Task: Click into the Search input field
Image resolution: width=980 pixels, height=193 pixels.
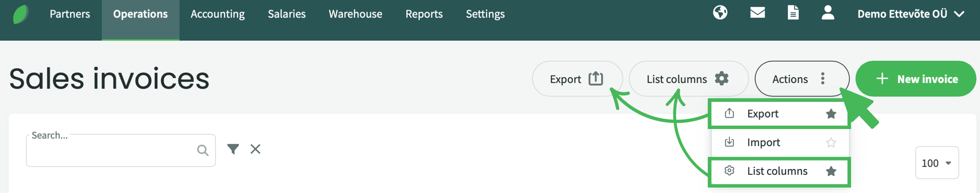Action: 110,151
